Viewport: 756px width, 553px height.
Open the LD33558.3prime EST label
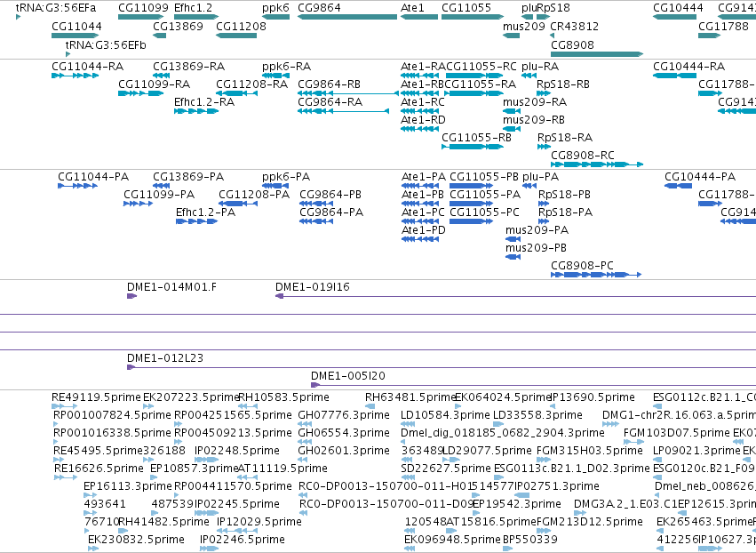[x=537, y=415]
